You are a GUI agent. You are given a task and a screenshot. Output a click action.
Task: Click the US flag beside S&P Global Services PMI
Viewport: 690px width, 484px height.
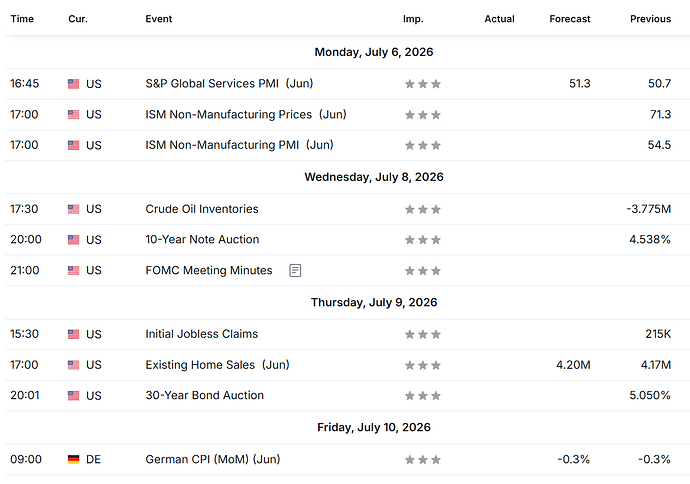(x=73, y=84)
